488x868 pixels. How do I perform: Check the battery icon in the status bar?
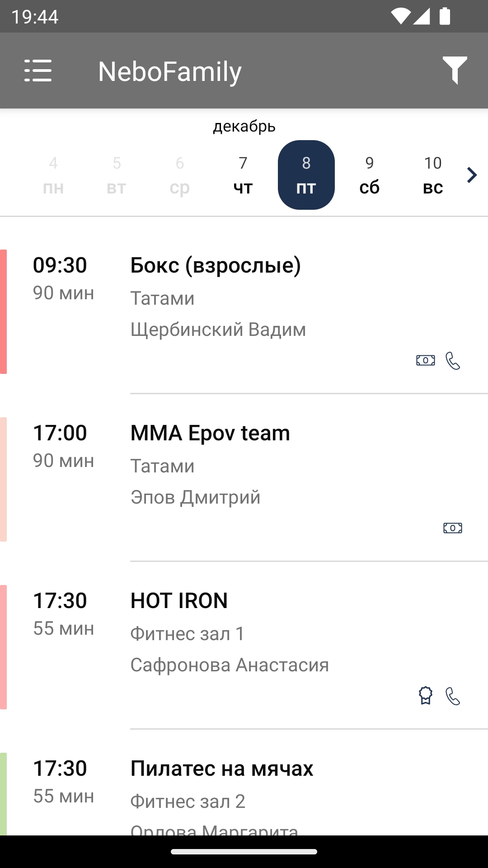tap(445, 16)
